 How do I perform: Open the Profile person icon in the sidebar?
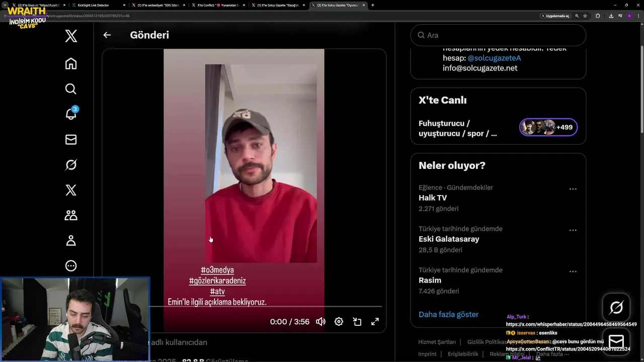(71, 241)
